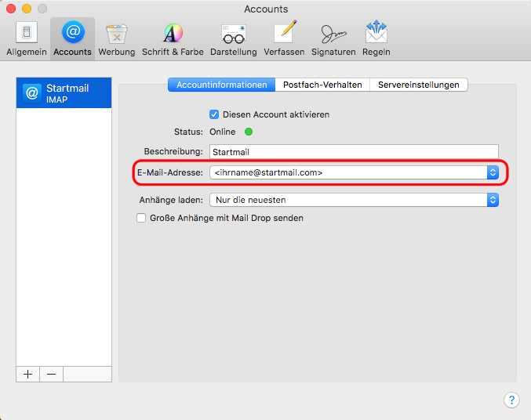Viewport: 531px width, 420px height.
Task: Switch to the Darstellung preferences
Action: [x=233, y=39]
